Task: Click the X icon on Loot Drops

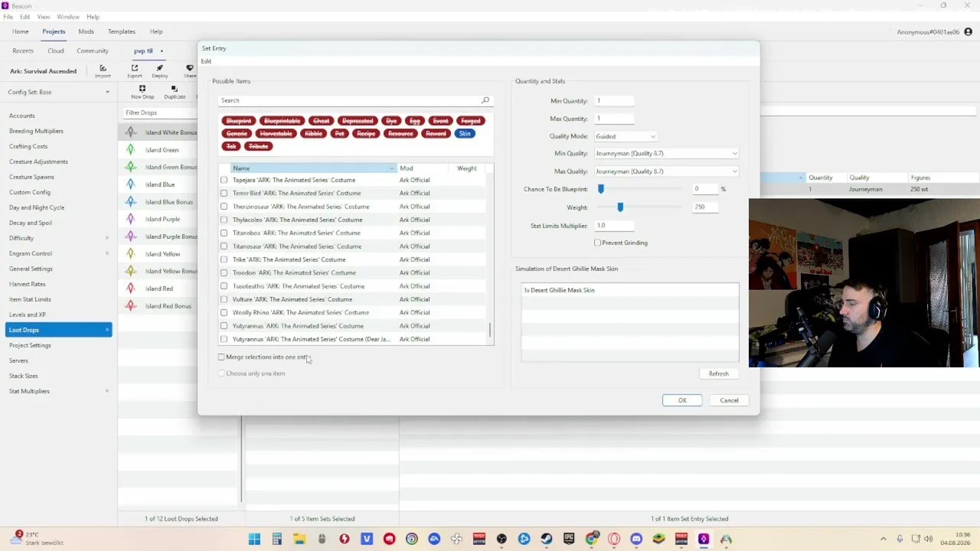Action: point(107,330)
